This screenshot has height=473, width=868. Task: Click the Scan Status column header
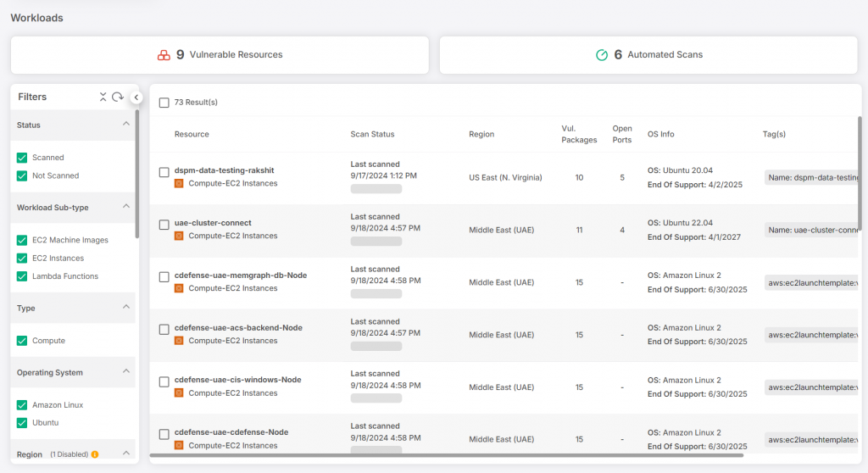(372, 134)
